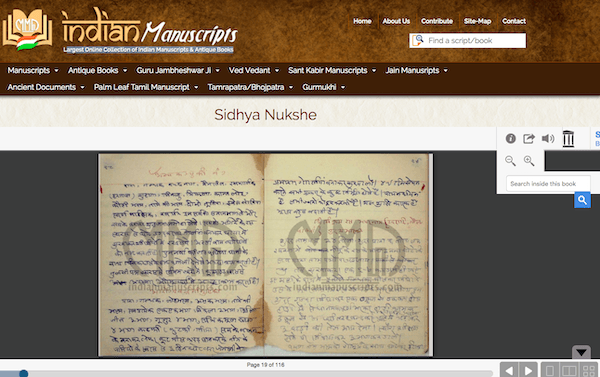The image size is (600, 377).
Task: Click the Sidhya Nukshe title
Action: pyautogui.click(x=265, y=115)
